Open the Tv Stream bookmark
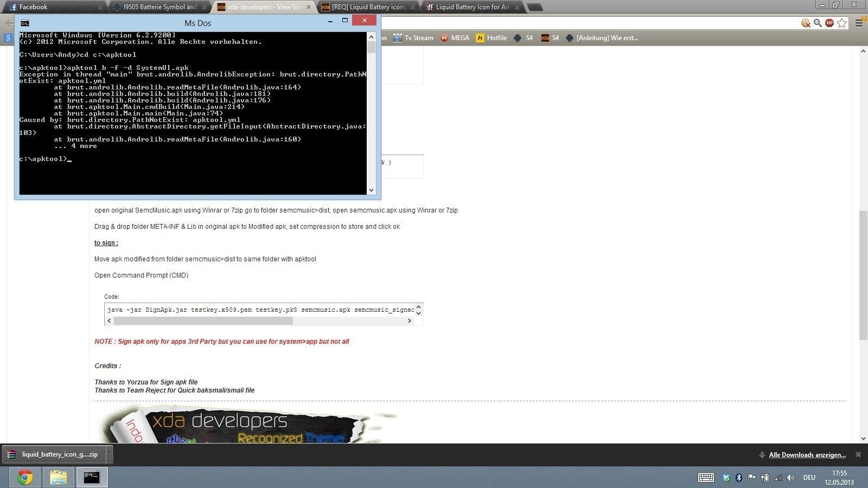 413,38
